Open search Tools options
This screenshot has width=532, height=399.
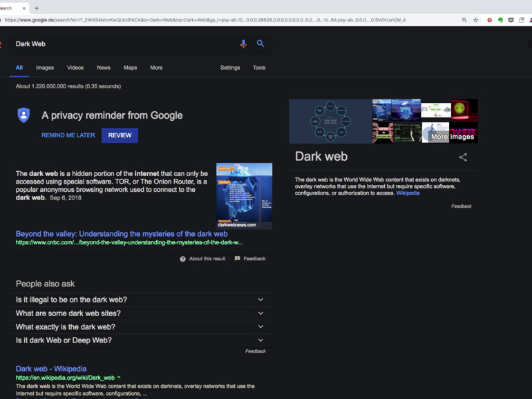[259, 68]
